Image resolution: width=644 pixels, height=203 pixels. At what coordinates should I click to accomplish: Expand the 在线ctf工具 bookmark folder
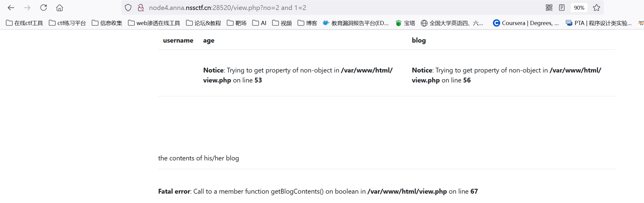[24, 23]
